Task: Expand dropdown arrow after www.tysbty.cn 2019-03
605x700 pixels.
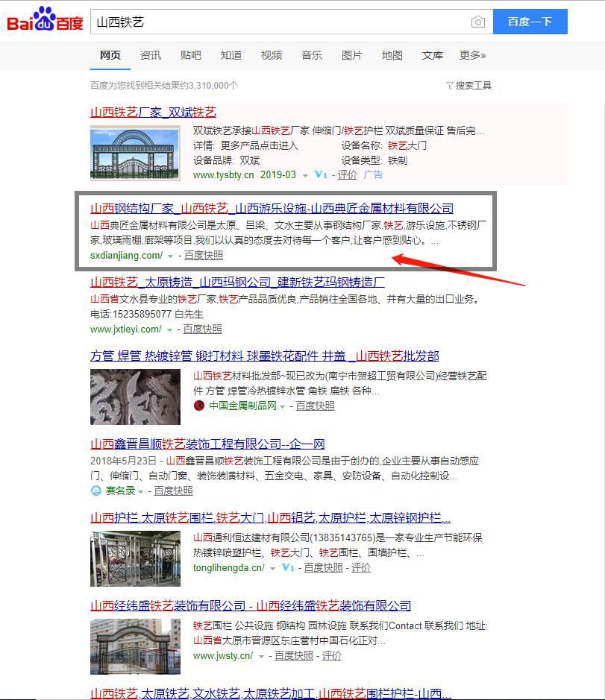Action: point(305,175)
